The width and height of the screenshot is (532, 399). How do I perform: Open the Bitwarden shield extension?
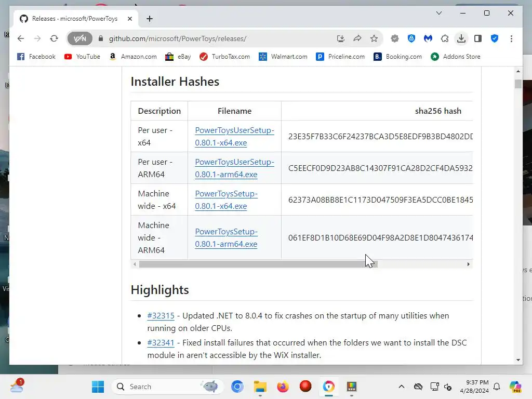click(411, 38)
